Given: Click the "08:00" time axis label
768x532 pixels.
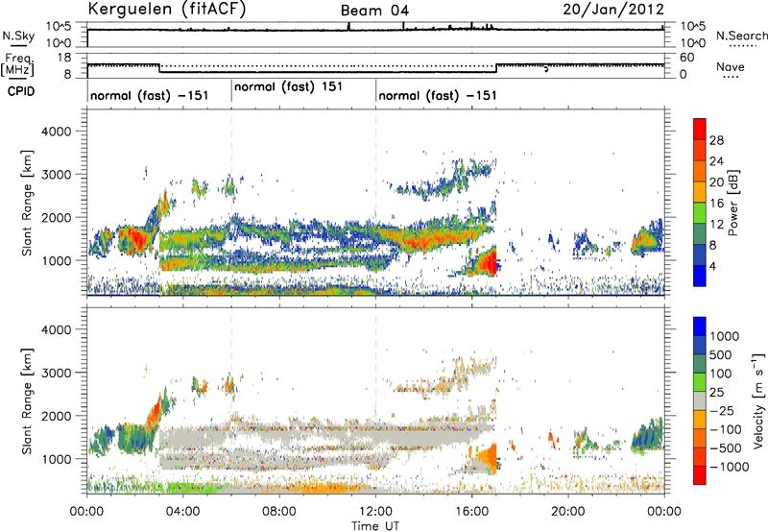Looking at the screenshot, I should point(279,512).
